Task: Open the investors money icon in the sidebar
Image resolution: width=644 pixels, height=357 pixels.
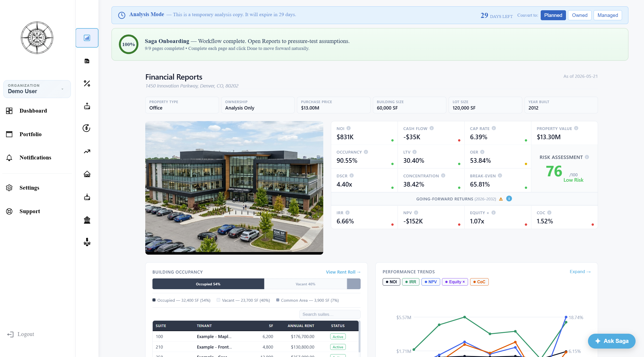Action: [x=87, y=242]
